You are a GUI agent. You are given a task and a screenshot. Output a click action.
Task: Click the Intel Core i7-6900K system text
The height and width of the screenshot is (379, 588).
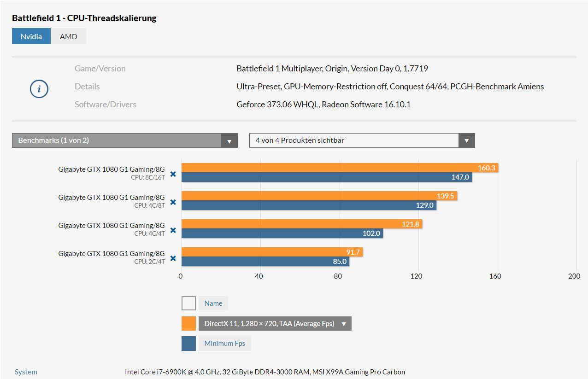(265, 372)
